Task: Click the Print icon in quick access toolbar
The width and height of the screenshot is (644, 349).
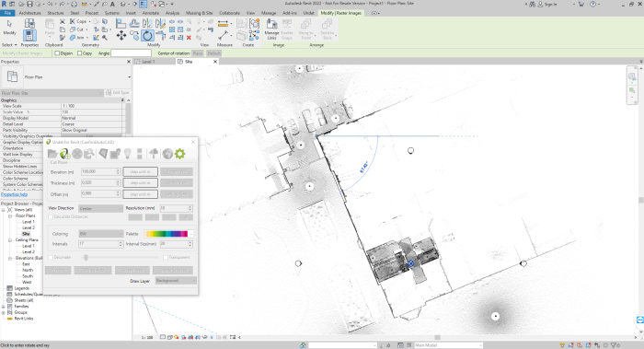Action: coord(74,4)
